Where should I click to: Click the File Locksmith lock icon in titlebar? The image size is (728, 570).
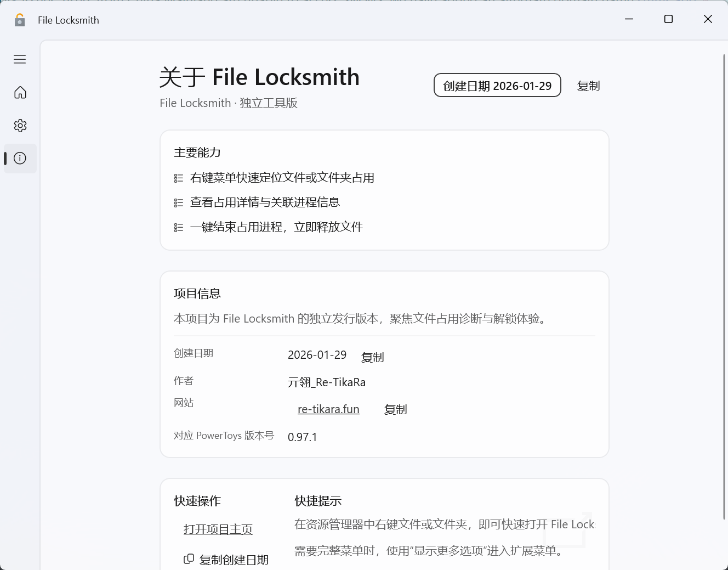tap(20, 20)
